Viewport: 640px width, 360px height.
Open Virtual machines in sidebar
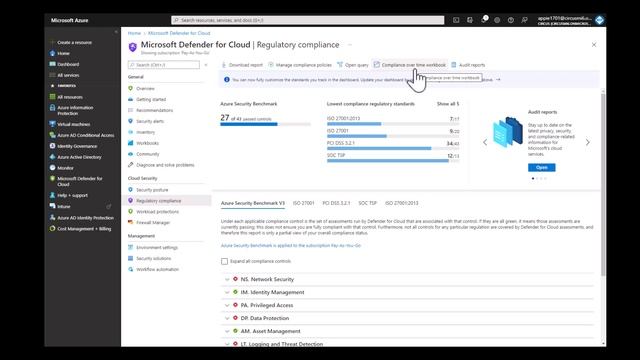click(x=73, y=124)
